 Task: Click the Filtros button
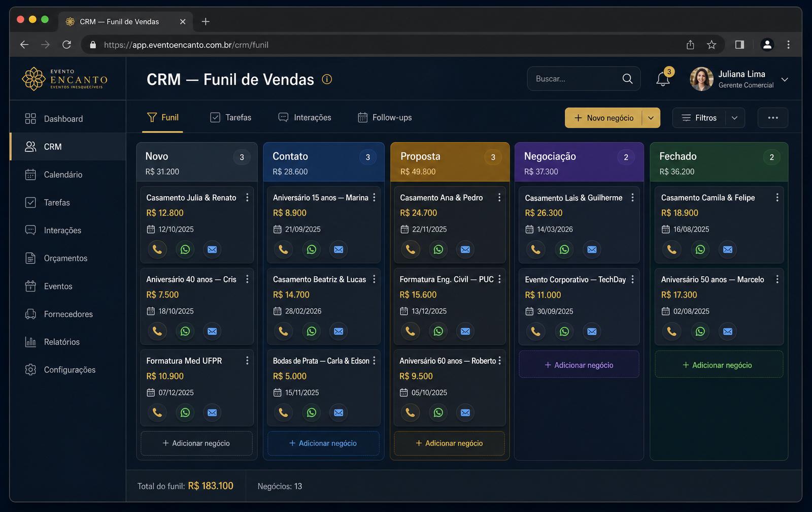click(x=699, y=118)
